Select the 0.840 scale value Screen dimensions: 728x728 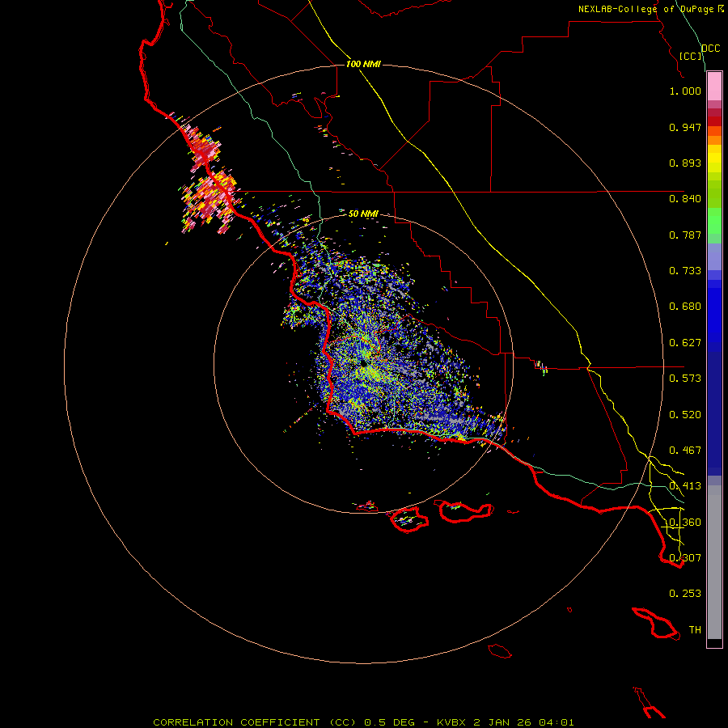(685, 199)
